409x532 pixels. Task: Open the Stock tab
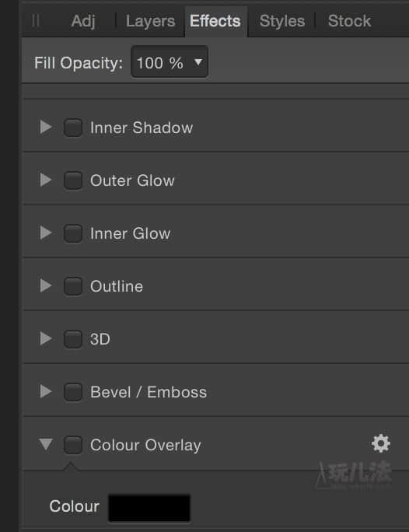[x=349, y=21]
